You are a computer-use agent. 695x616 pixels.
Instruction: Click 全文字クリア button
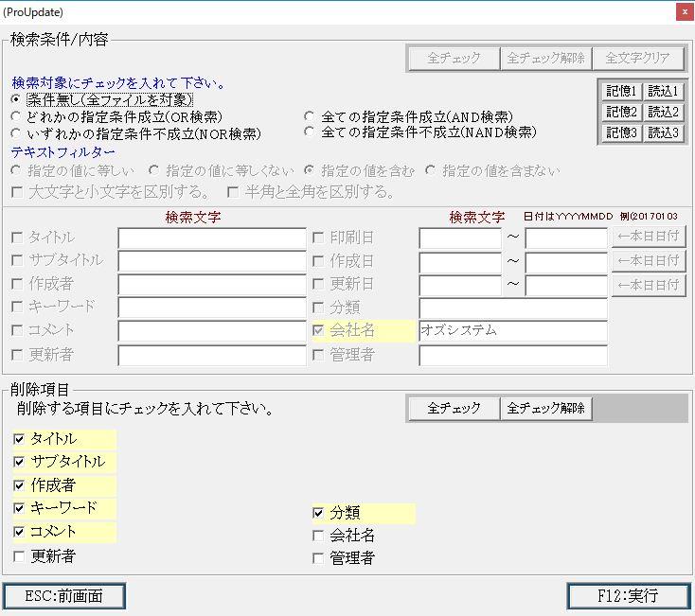point(638,58)
